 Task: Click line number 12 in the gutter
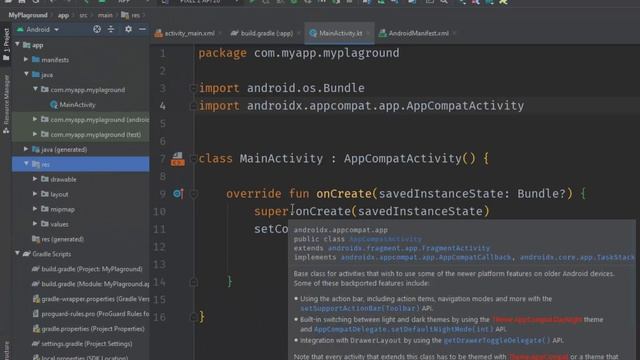pos(159,247)
